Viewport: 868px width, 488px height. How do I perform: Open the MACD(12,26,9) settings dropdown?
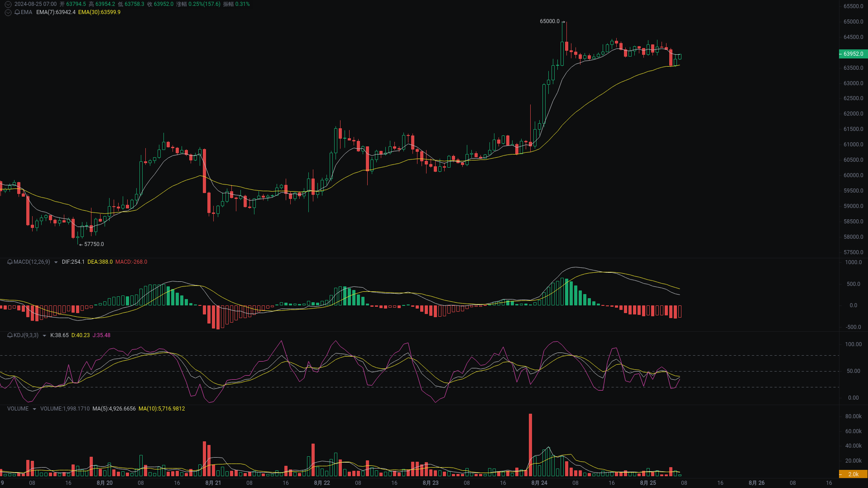(x=56, y=262)
